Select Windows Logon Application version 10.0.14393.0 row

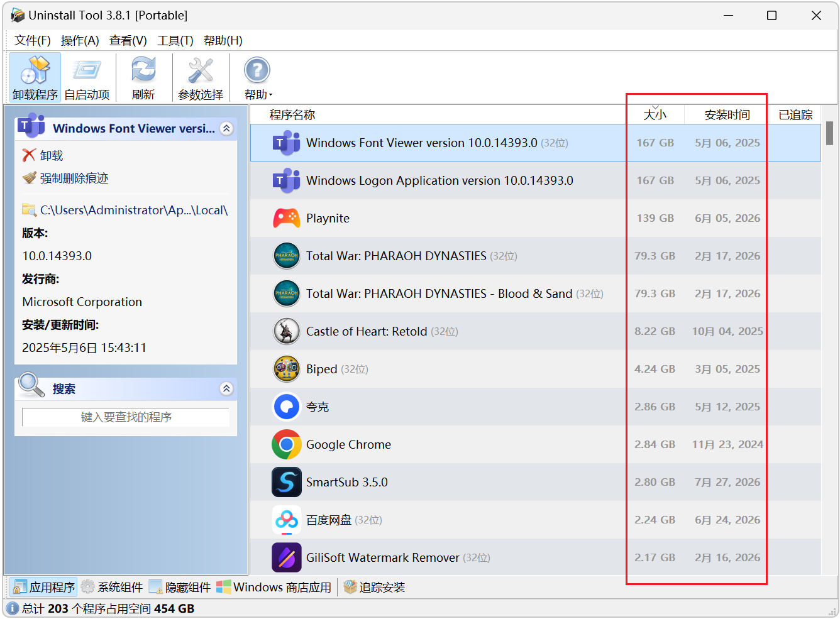(535, 180)
